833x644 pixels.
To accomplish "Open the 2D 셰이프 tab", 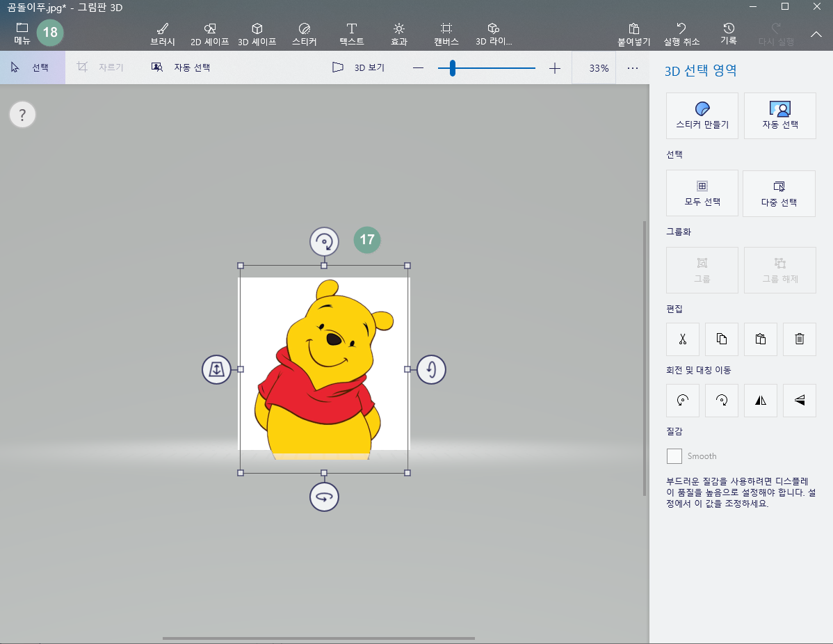I will 210,34.
